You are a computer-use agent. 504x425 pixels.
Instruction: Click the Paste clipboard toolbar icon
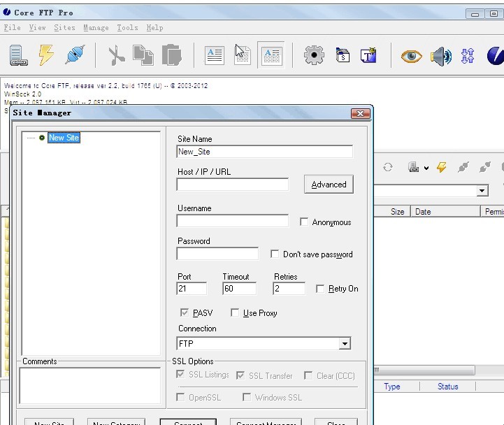(x=172, y=55)
